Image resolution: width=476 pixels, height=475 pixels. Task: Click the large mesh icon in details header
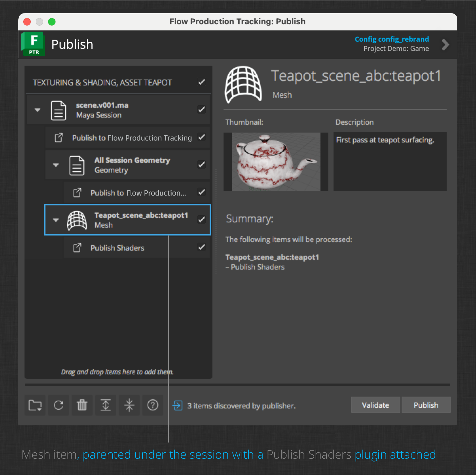pos(243,84)
